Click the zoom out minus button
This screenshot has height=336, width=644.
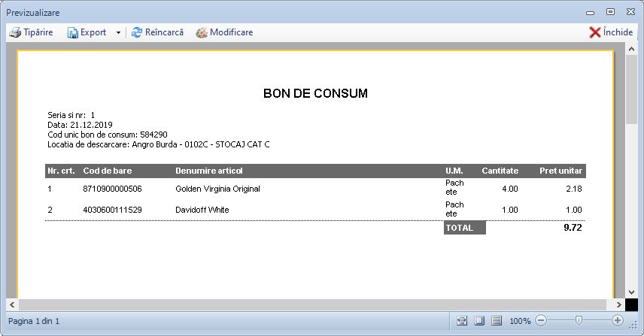point(540,321)
